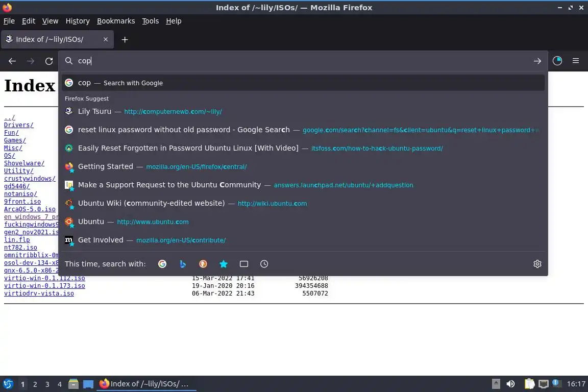Screen dimensions: 588x392
Task: Select 'Easily Reset Forgotten in Password' suggestion
Action: (x=303, y=148)
